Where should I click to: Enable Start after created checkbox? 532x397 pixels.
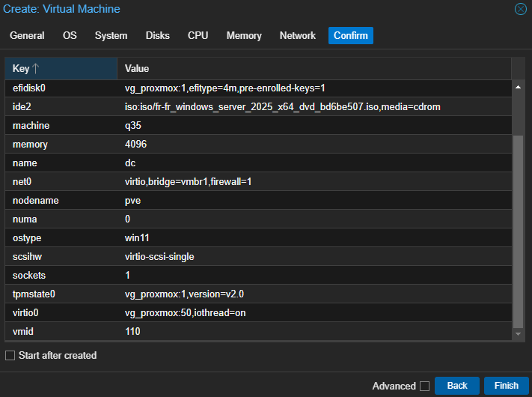coord(10,356)
